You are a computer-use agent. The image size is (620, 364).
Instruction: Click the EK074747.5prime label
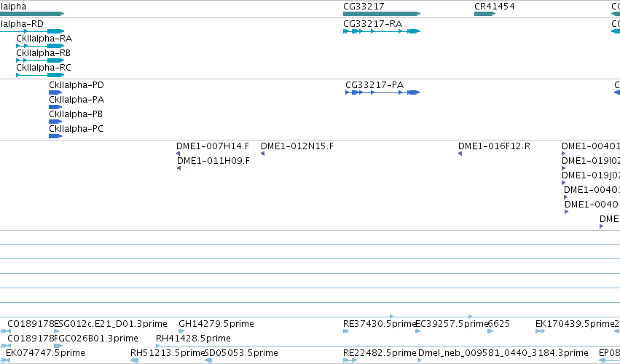45,353
